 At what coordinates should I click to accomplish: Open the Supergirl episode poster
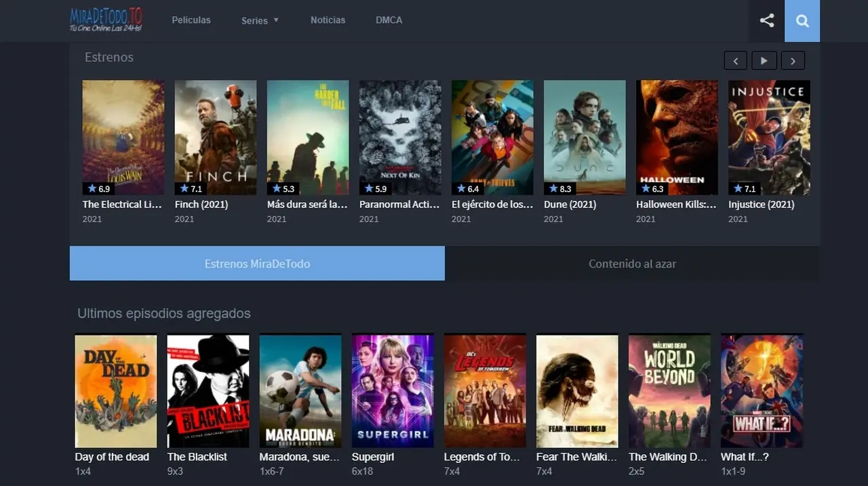pos(393,390)
